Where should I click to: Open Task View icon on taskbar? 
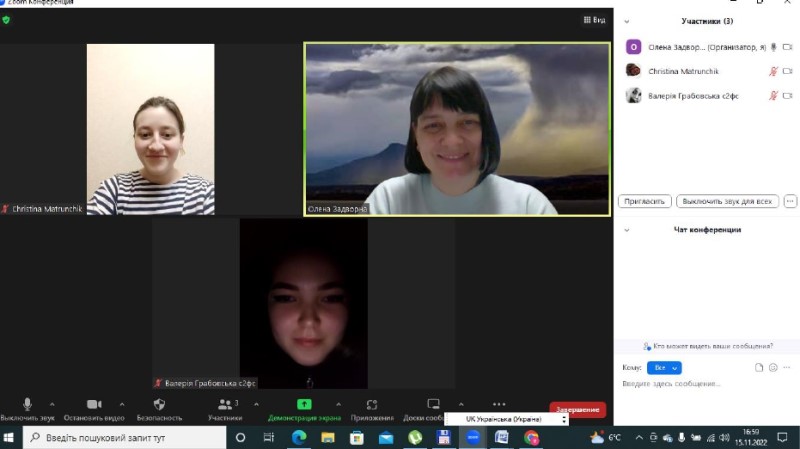(x=269, y=437)
